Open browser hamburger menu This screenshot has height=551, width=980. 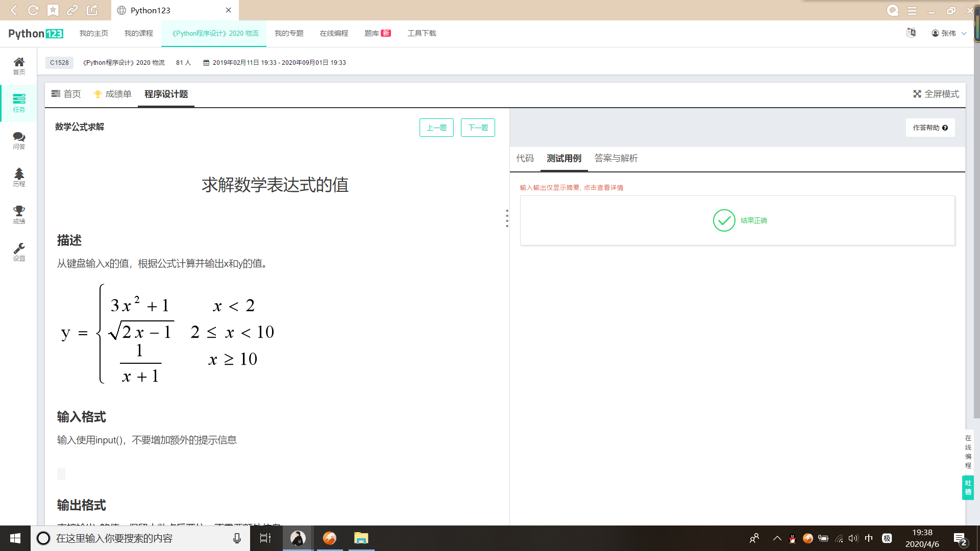912,10
